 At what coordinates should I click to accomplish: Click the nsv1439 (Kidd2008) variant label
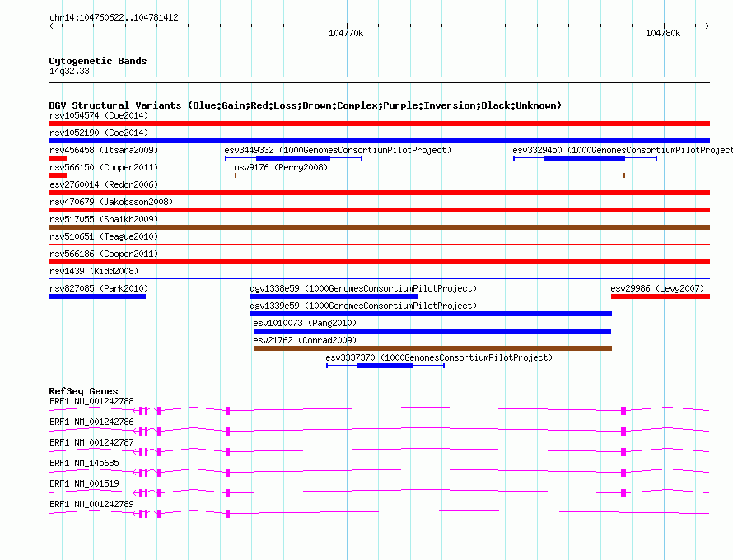click(x=94, y=271)
